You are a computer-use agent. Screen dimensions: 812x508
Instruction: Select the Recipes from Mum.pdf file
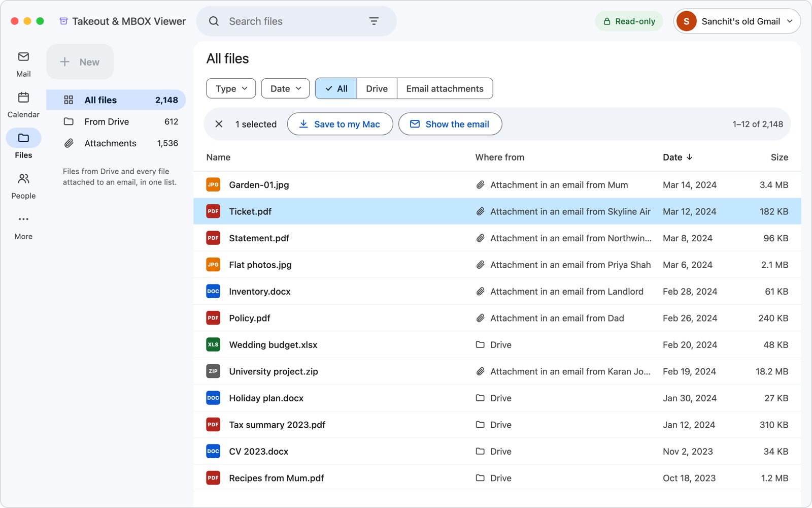point(497,478)
